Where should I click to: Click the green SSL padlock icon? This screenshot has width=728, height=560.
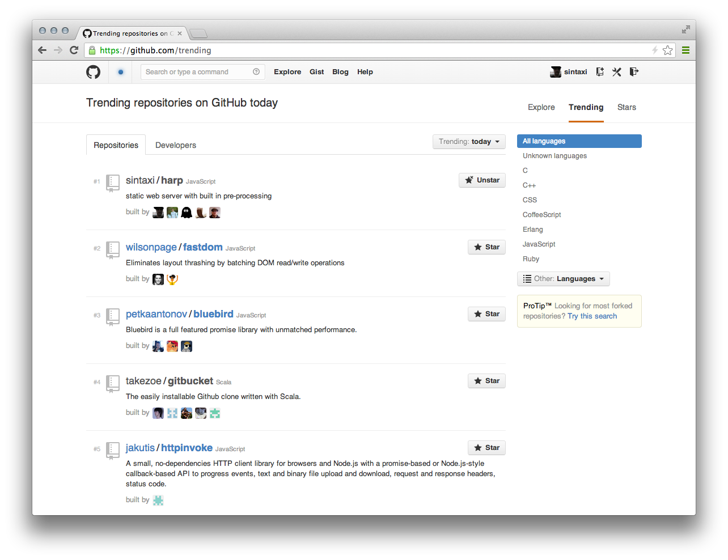click(x=92, y=50)
